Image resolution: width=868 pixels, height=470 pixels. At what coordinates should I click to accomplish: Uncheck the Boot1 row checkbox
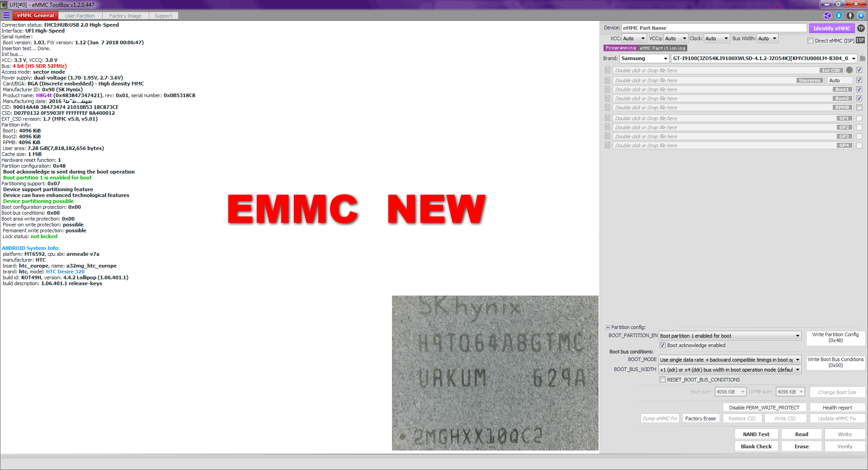coord(859,89)
